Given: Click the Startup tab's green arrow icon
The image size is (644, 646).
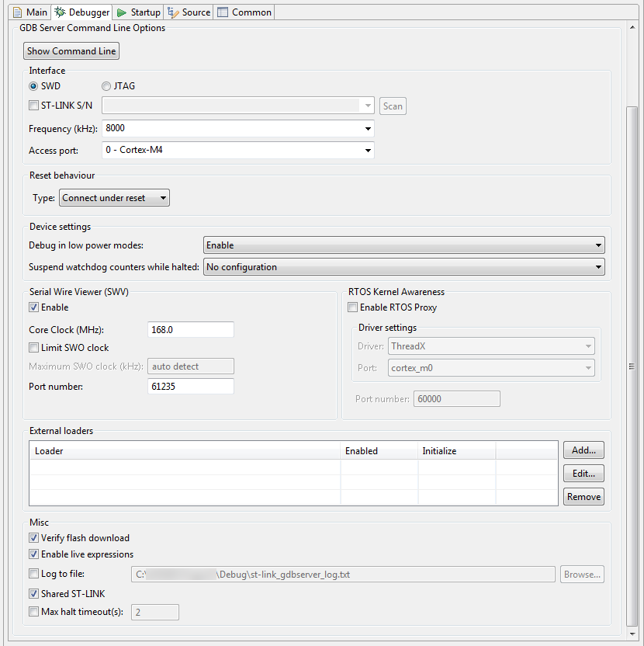Looking at the screenshot, I should point(122,12).
